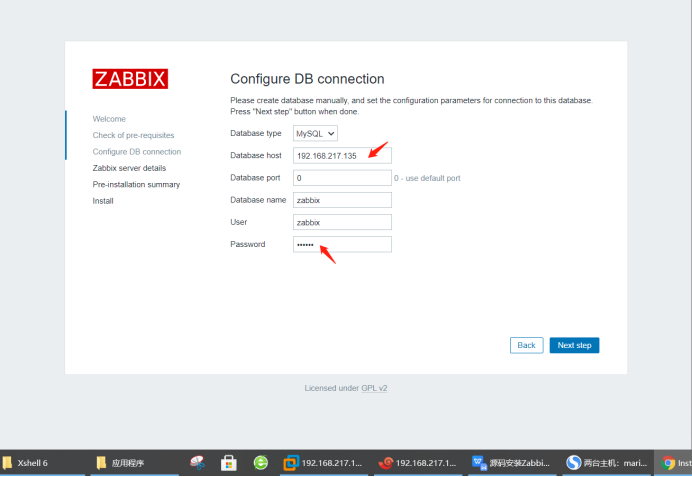Click the Password label
The height and width of the screenshot is (477, 692).
click(x=248, y=244)
